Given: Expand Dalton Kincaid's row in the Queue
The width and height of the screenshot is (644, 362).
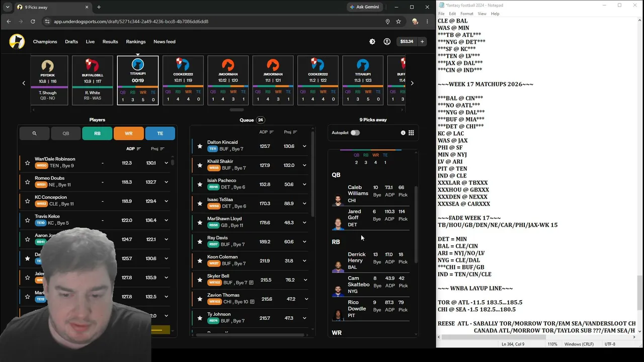Looking at the screenshot, I should pos(304,146).
